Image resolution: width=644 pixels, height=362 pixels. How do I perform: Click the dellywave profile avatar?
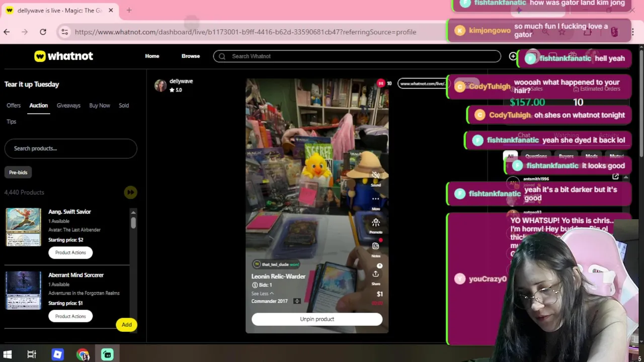160,85
